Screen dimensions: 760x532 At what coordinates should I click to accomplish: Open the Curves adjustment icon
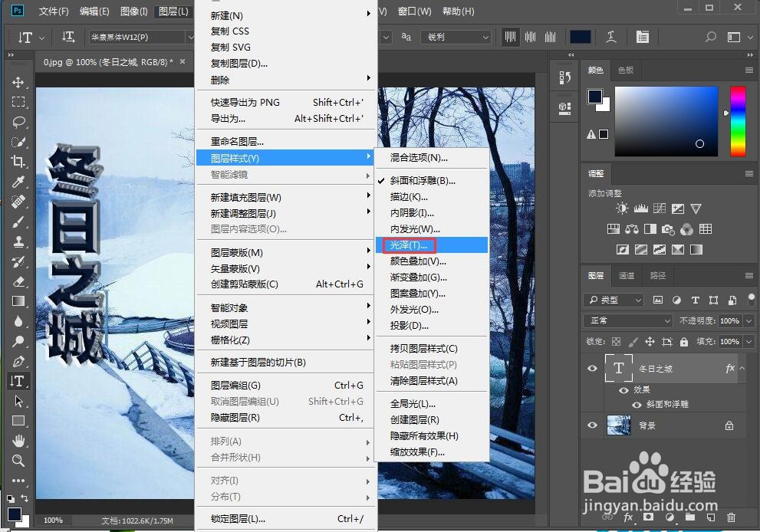pyautogui.click(x=660, y=209)
